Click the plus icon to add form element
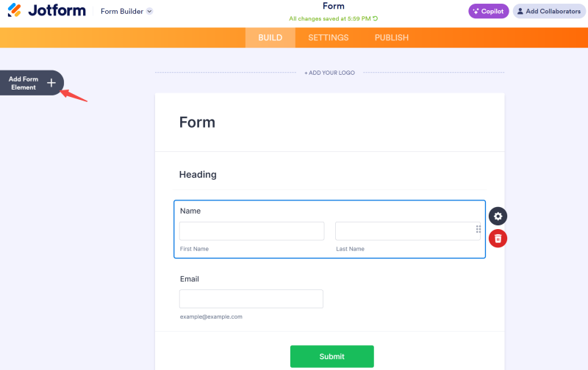The width and height of the screenshot is (588, 370). click(51, 83)
